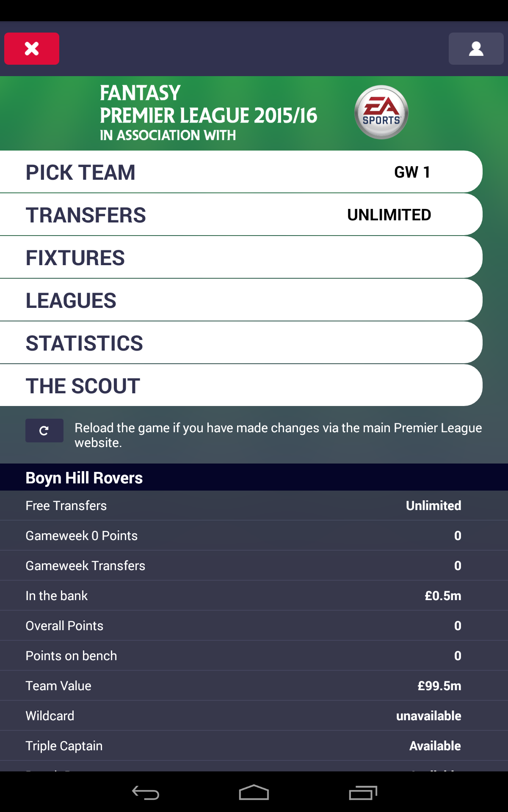Screen dimensions: 508x812
Task: Select the Team Value £99.5m row
Action: [254, 686]
